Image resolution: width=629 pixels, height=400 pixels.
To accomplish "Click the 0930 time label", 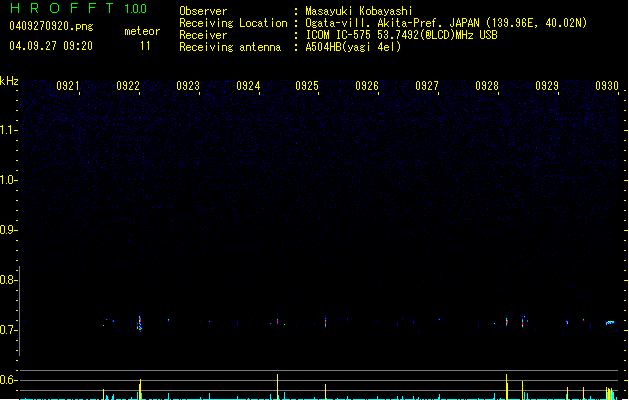I will [x=607, y=85].
